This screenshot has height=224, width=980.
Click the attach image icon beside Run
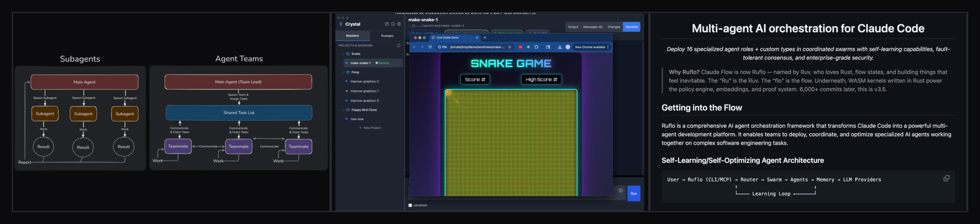tap(621, 190)
